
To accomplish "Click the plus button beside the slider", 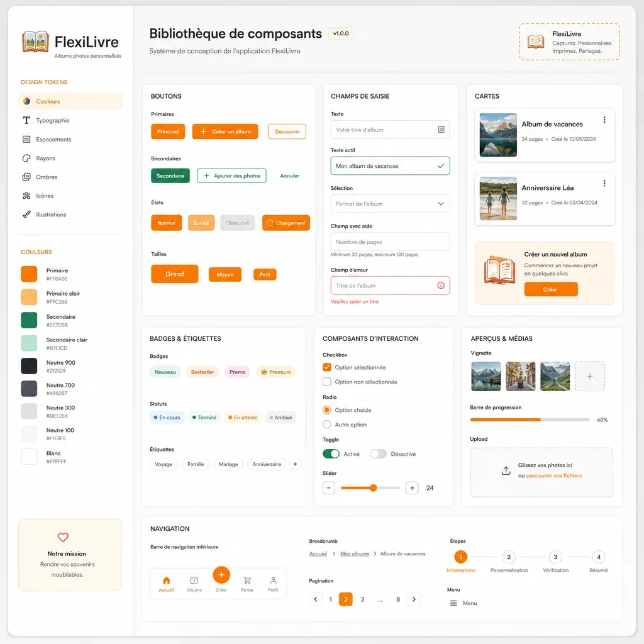I will (412, 488).
